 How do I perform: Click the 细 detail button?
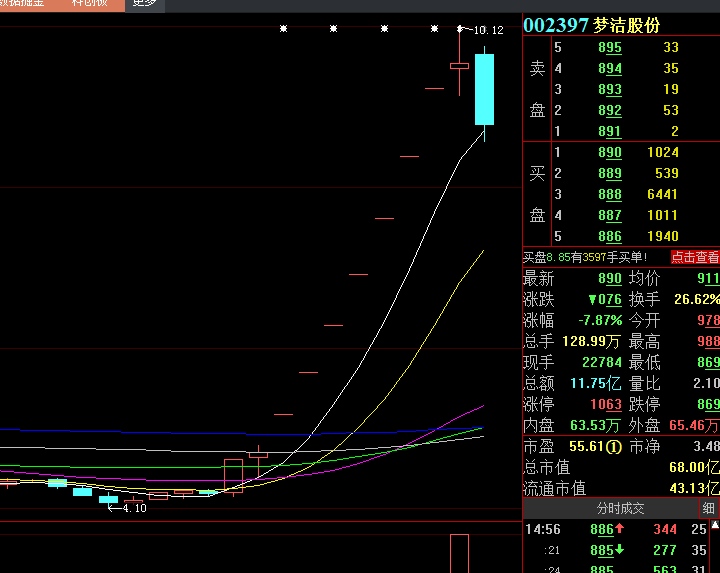point(709,509)
